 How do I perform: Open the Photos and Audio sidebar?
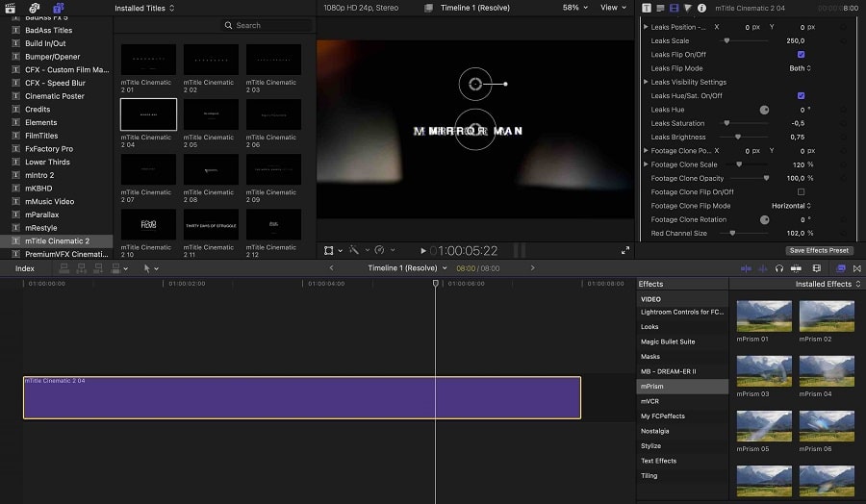[35, 8]
